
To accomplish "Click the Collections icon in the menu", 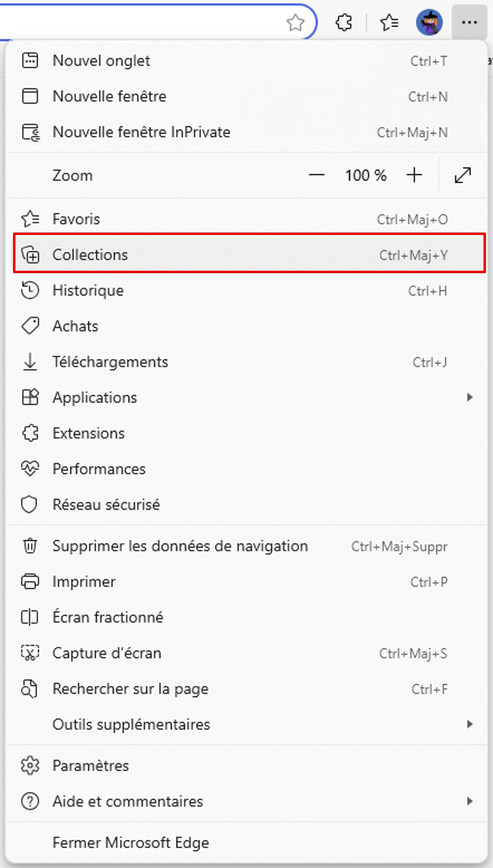I will click(31, 255).
